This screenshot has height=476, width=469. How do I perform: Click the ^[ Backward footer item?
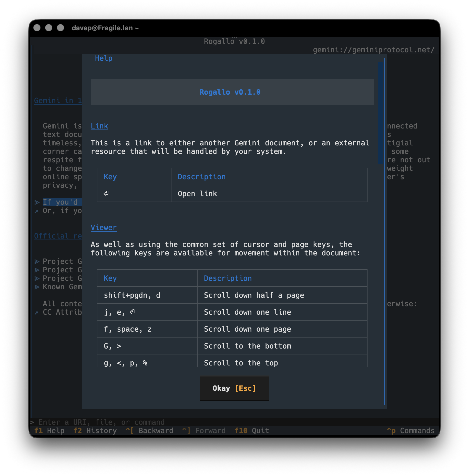coord(149,431)
